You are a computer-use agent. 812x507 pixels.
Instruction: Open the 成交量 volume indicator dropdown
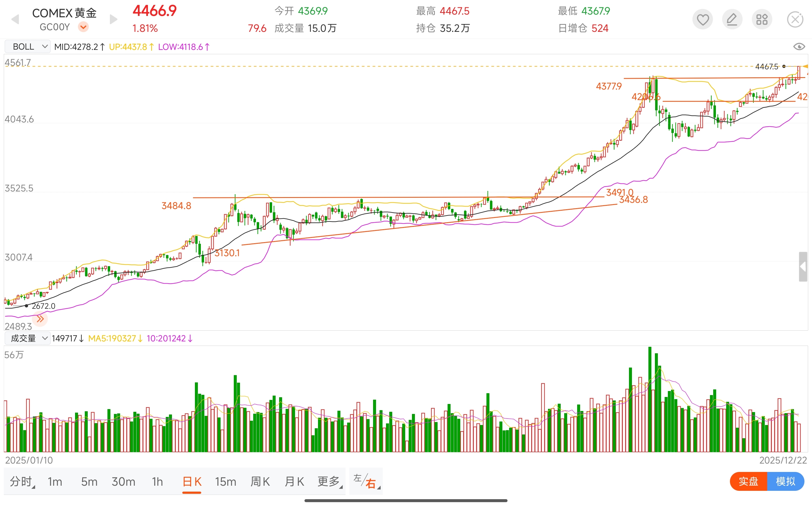point(28,338)
